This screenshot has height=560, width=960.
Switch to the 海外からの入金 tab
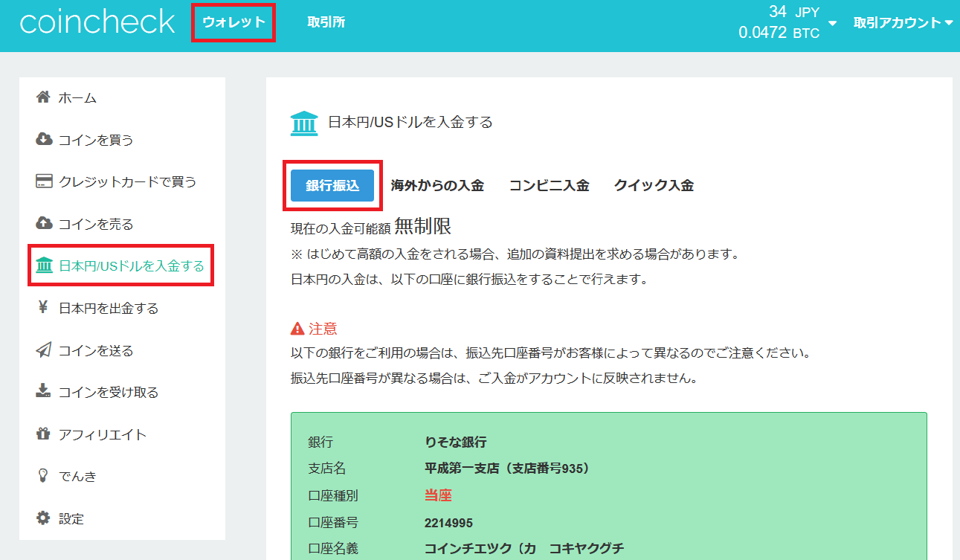tap(437, 186)
